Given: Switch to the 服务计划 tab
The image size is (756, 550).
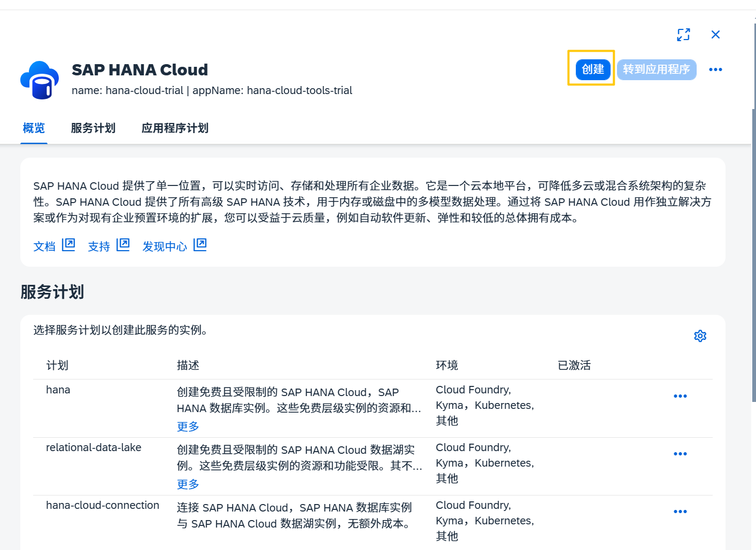Looking at the screenshot, I should point(93,128).
